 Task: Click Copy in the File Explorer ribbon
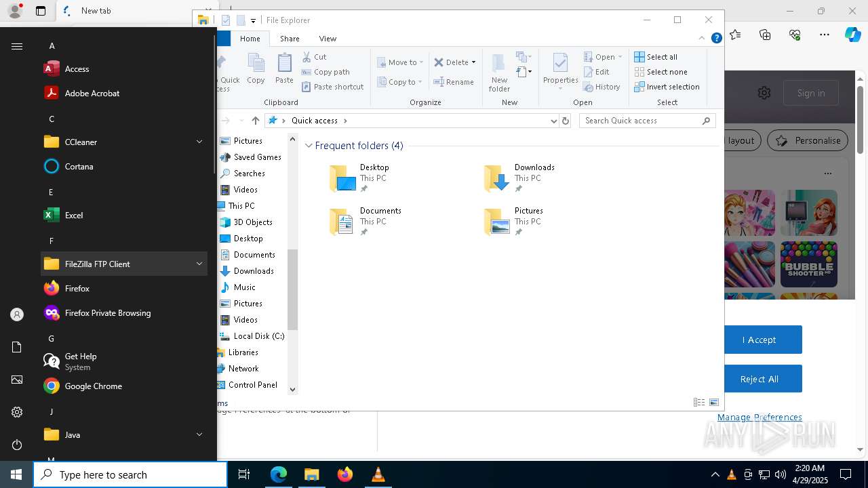coord(256,69)
